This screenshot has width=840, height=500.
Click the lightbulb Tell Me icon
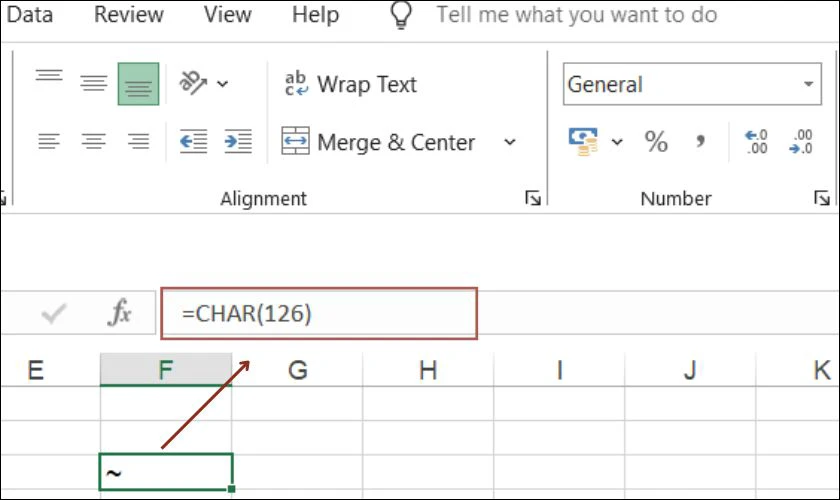pyautogui.click(x=401, y=14)
